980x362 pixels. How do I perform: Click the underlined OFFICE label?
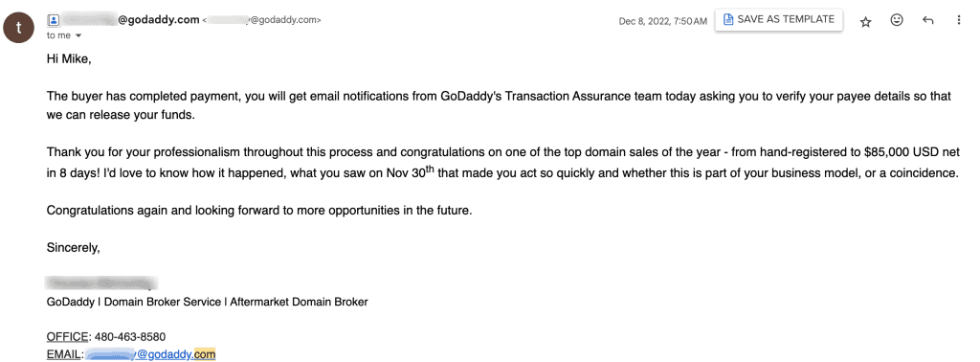pos(68,337)
